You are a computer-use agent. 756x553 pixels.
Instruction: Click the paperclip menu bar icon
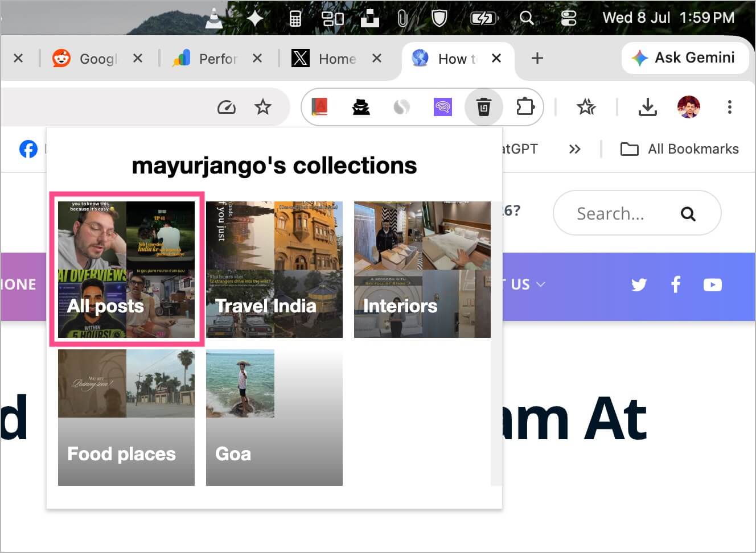(402, 19)
